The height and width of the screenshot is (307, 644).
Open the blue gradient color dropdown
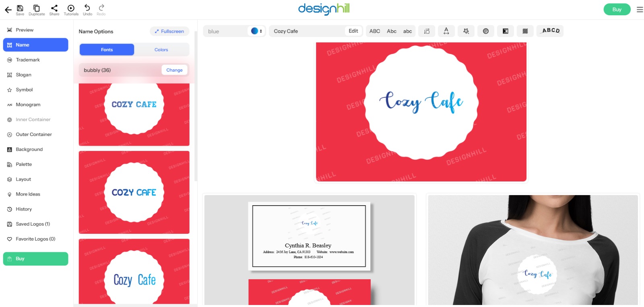[x=256, y=31]
